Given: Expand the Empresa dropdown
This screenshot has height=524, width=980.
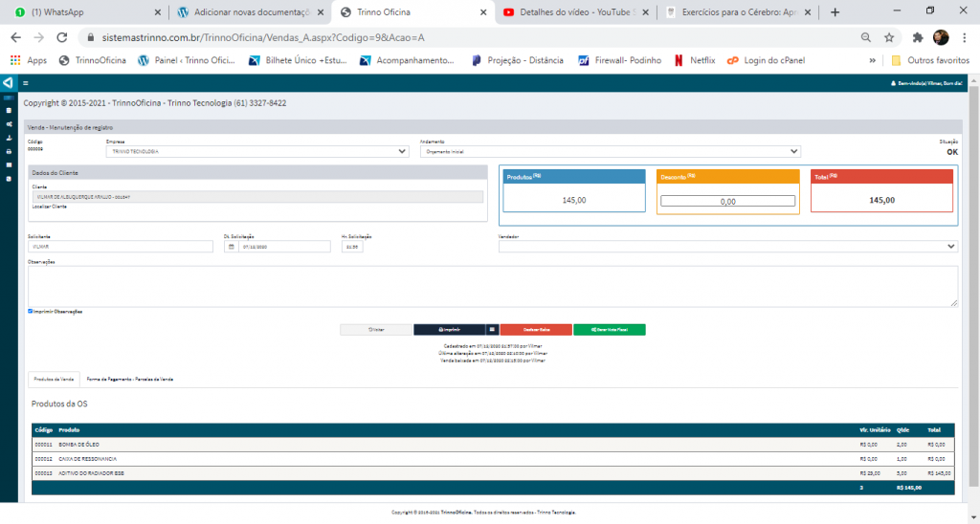Looking at the screenshot, I should click(257, 151).
